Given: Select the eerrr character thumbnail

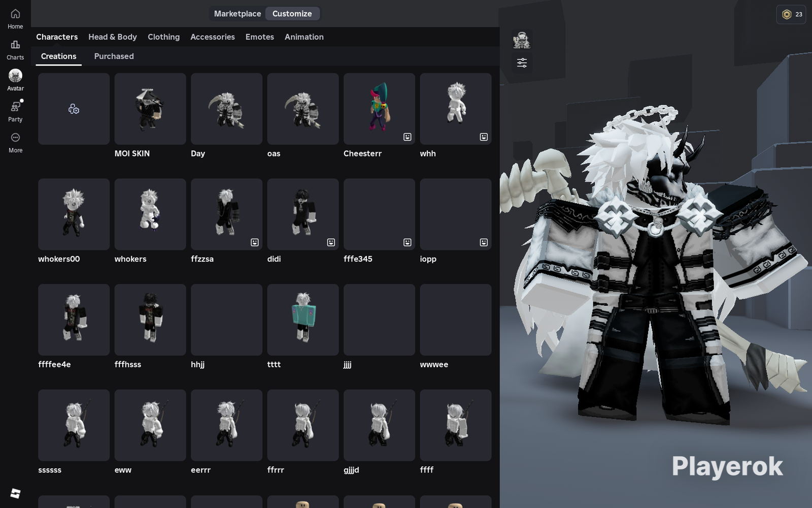Looking at the screenshot, I should [226, 425].
